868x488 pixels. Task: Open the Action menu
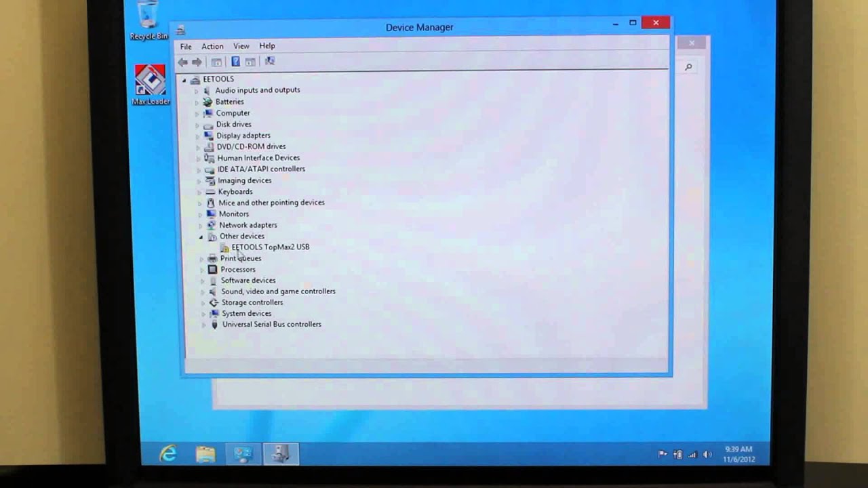212,47
